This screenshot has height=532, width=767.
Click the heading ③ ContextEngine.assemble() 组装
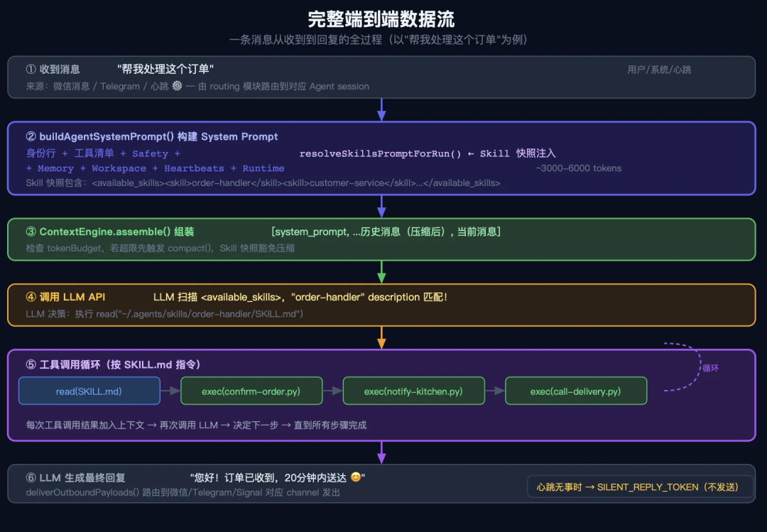coord(110,232)
